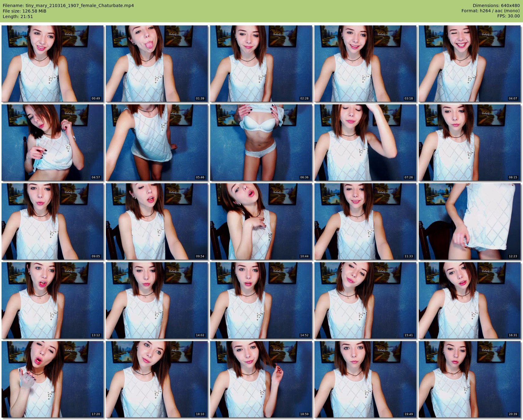
Task: Click the frame with timestamp 03:18
Action: point(365,63)
